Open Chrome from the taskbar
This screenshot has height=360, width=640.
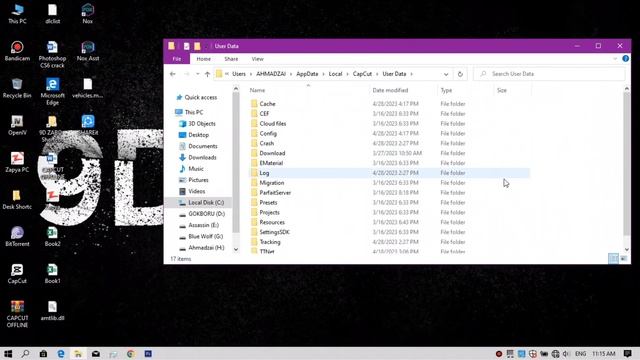pyautogui.click(x=131, y=353)
